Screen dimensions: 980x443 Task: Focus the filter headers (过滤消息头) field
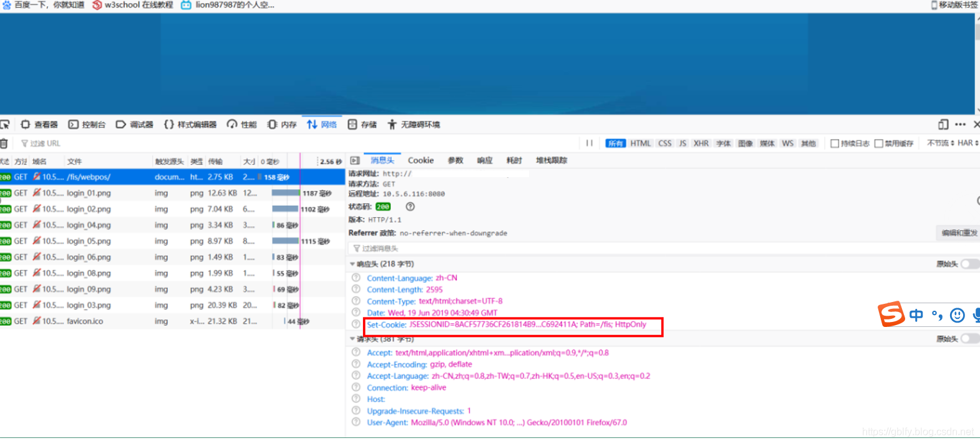pyautogui.click(x=662, y=248)
